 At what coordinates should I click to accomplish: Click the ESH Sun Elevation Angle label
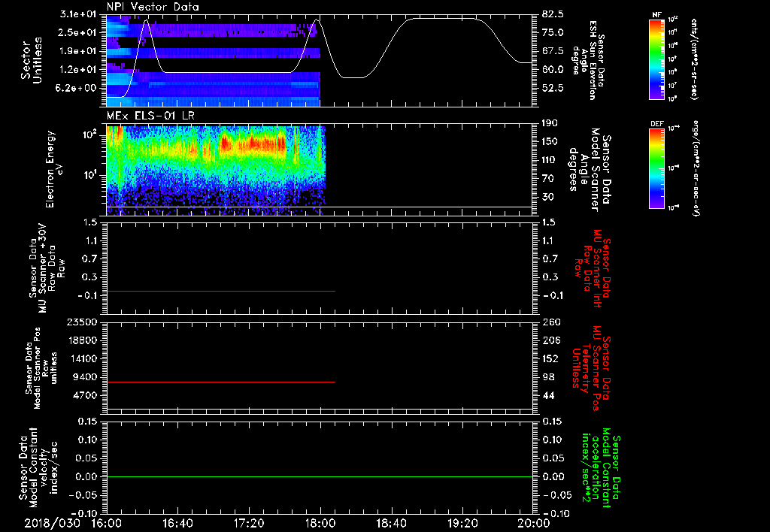point(588,60)
